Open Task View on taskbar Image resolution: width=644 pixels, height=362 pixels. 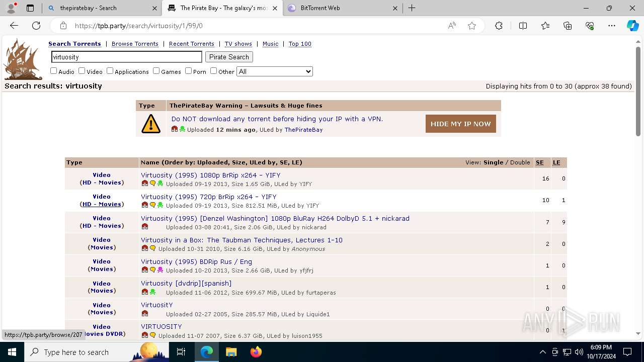(x=181, y=352)
